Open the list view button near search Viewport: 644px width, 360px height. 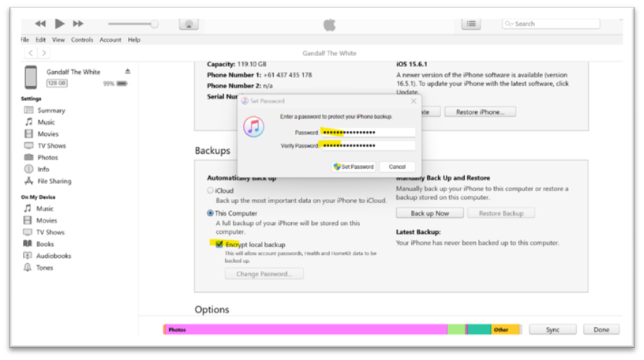pos(471,24)
